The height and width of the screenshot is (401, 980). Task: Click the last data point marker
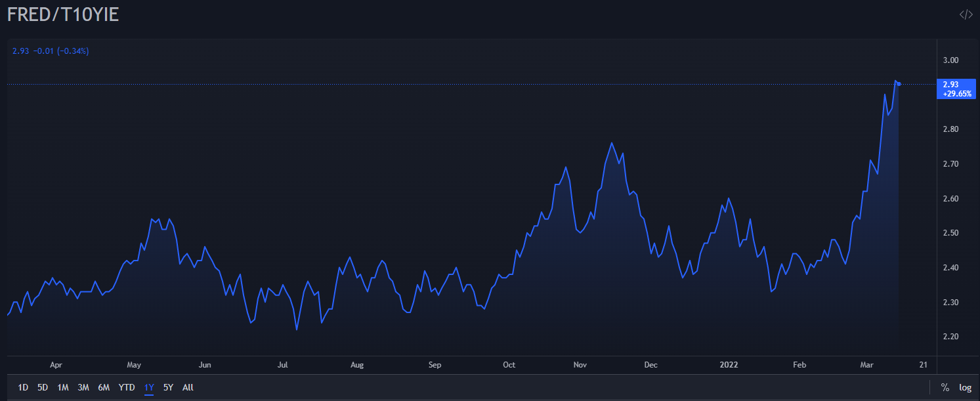pyautogui.click(x=899, y=83)
